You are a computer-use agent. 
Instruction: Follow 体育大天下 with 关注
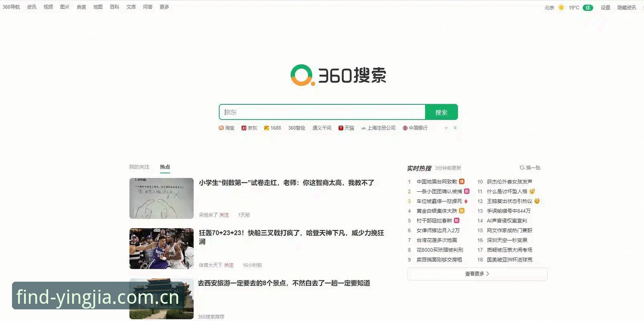tap(229, 265)
